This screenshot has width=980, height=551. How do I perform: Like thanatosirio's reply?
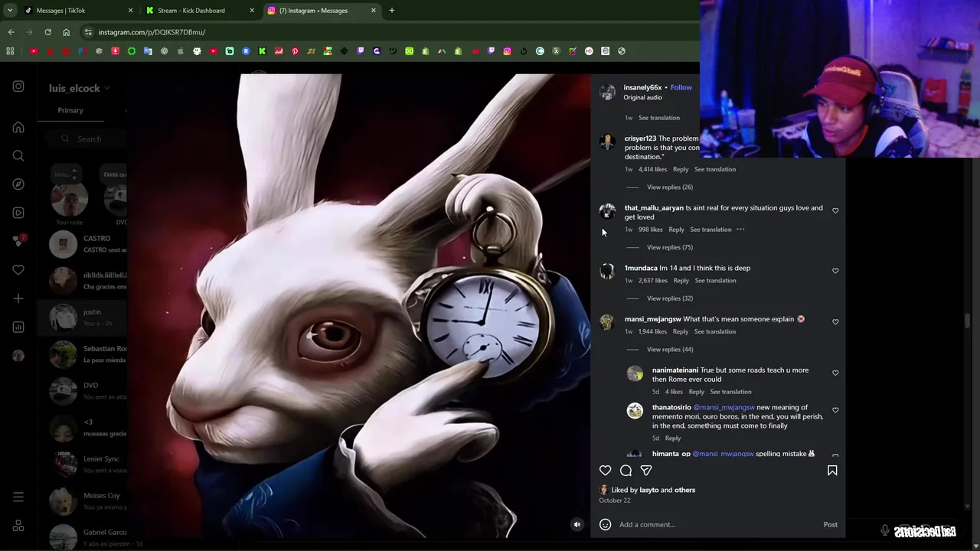(x=835, y=410)
